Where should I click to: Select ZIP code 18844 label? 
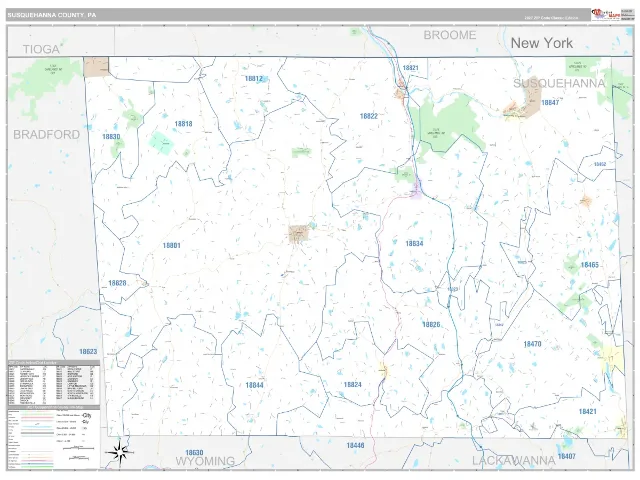tap(254, 385)
